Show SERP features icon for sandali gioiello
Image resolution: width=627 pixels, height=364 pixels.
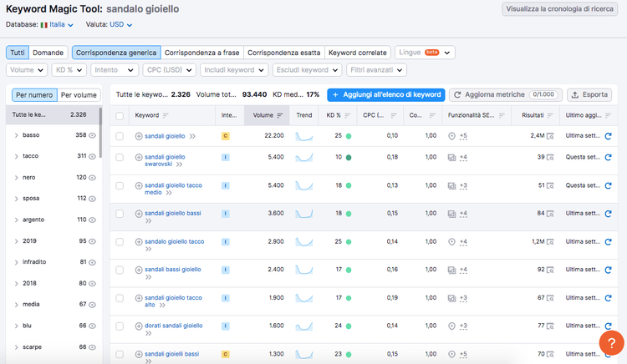(x=451, y=136)
